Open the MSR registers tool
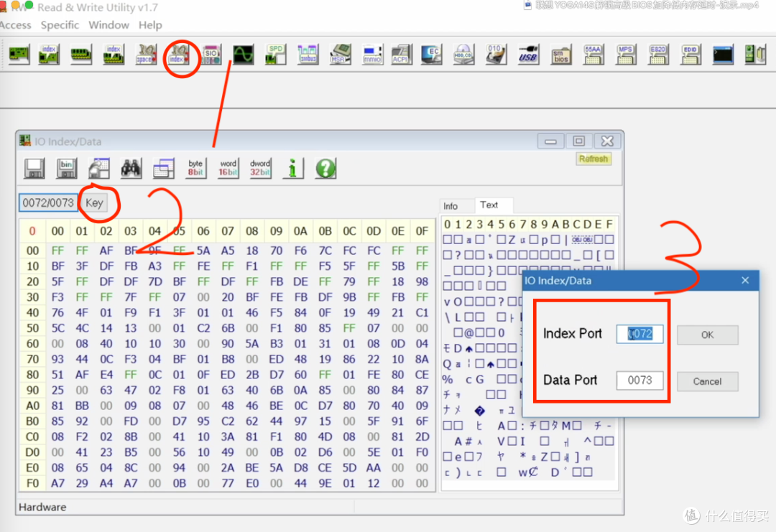This screenshot has height=532, width=776. pos(340,55)
